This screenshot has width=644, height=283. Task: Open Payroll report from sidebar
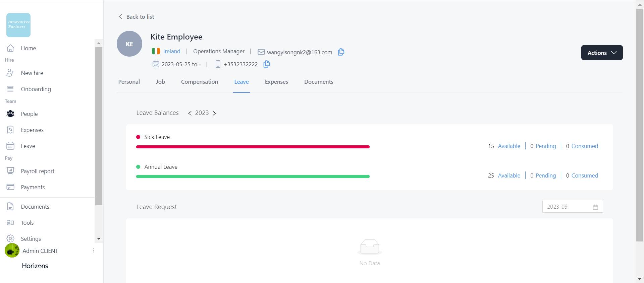click(37, 171)
